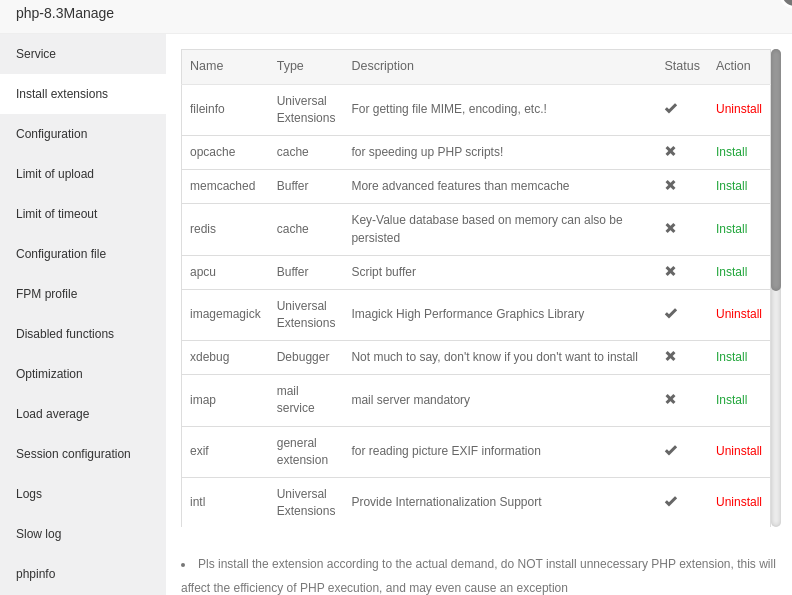Click the checkmark status icon for intl
The width and height of the screenshot is (792, 595).
tap(671, 501)
